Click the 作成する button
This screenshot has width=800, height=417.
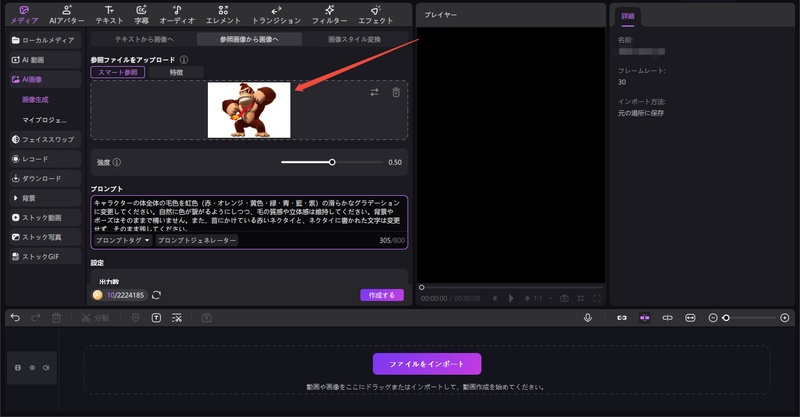[382, 295]
